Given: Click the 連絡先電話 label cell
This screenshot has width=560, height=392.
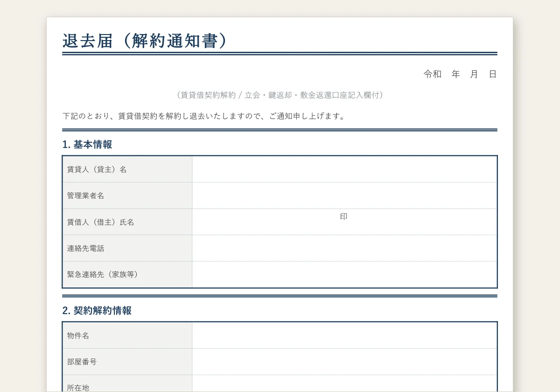Looking at the screenshot, I should click(x=127, y=248).
